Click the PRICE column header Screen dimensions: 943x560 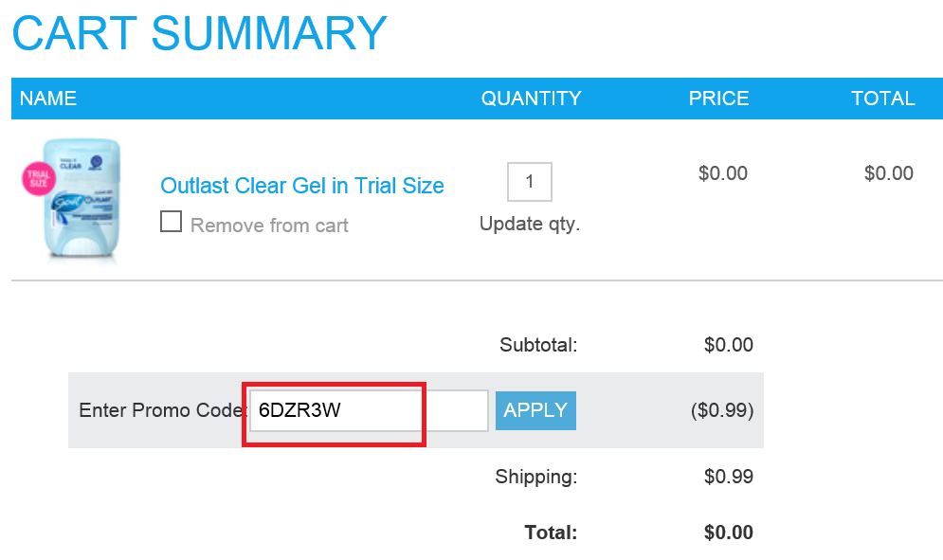coord(718,98)
